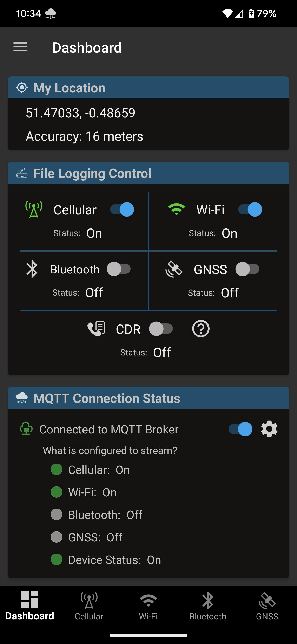Turn on CDR logging switch
The height and width of the screenshot is (644, 297).
tap(161, 329)
